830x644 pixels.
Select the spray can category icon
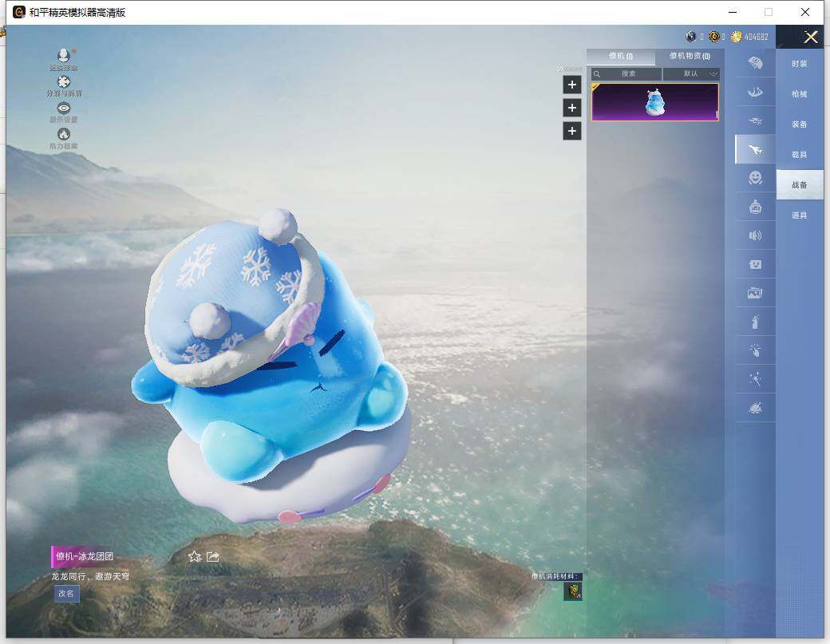755,322
